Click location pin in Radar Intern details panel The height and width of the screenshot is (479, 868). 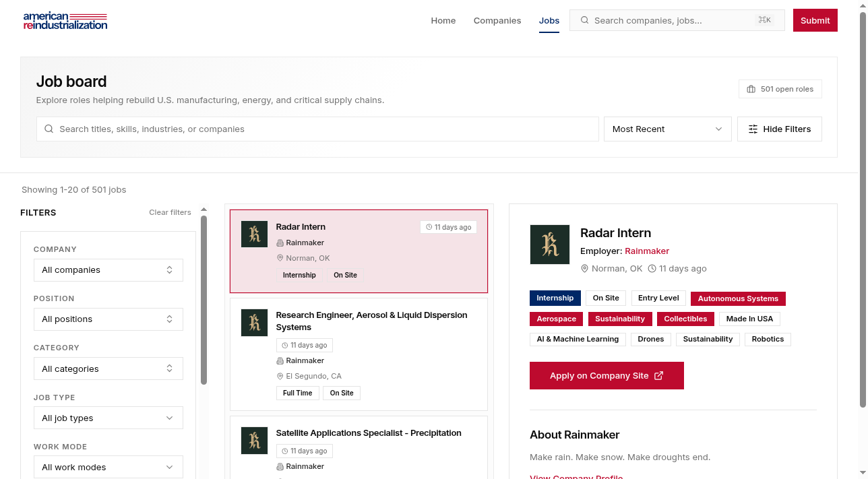[x=585, y=268]
